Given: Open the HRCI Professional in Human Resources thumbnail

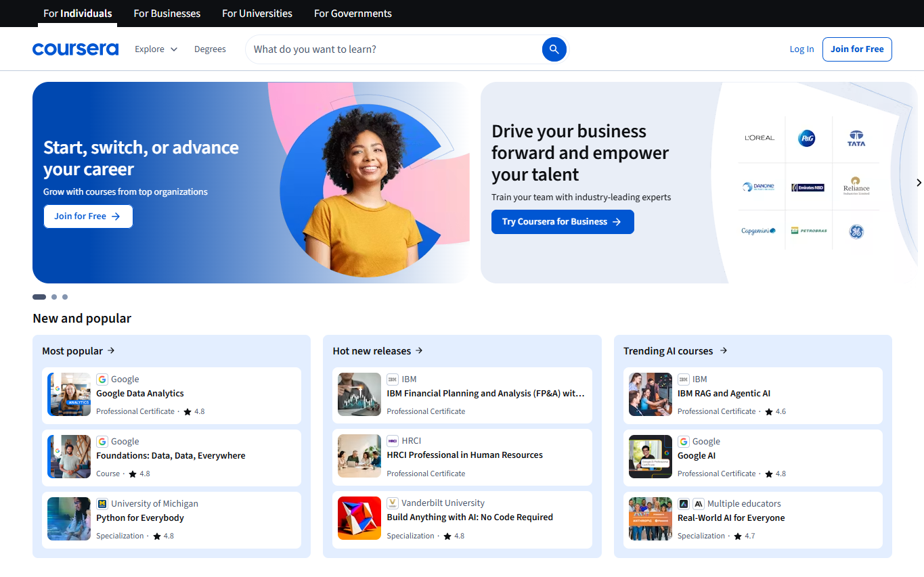Looking at the screenshot, I should pyautogui.click(x=359, y=456).
